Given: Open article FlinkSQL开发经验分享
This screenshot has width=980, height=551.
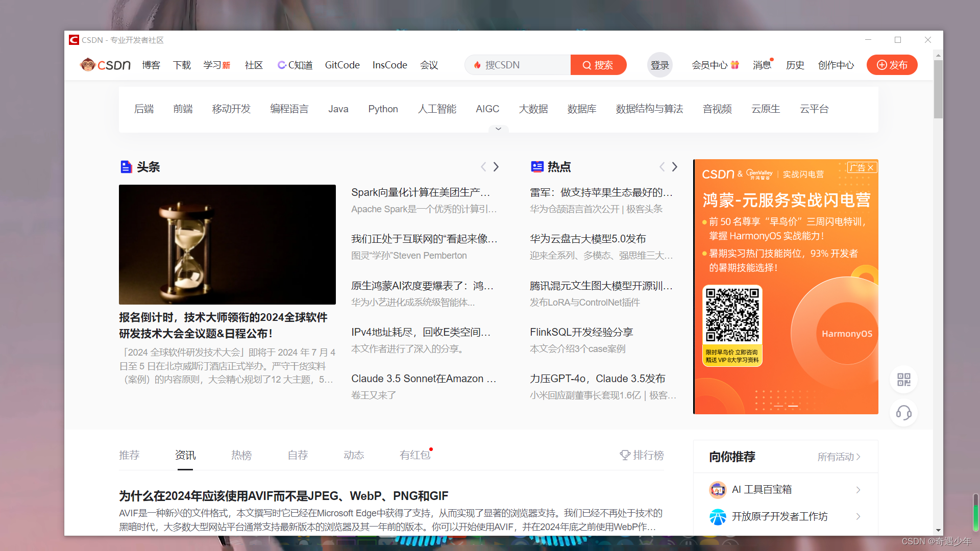Looking at the screenshot, I should pyautogui.click(x=581, y=332).
